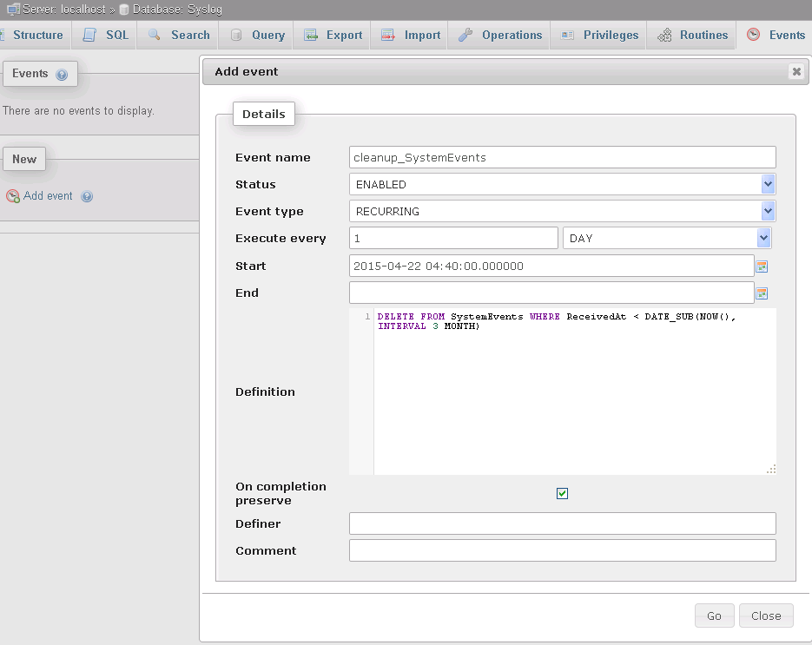Viewport: 812px width, 645px height.
Task: Open help icon beside Add event link
Action: tap(87, 196)
